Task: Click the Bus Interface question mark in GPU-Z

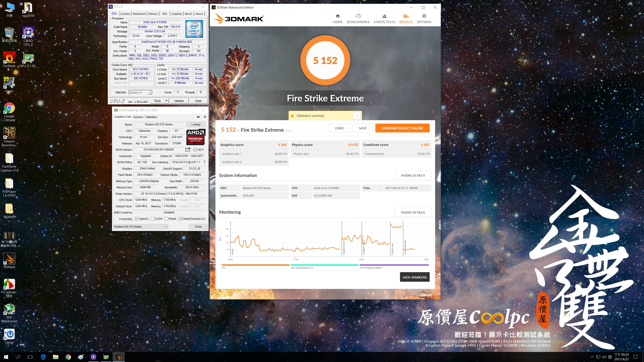Action: pyautogui.click(x=204, y=162)
